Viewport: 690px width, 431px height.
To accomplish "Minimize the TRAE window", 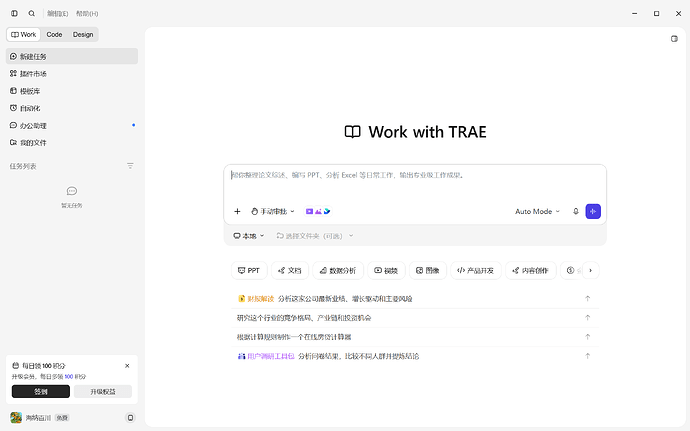I will (x=635, y=14).
